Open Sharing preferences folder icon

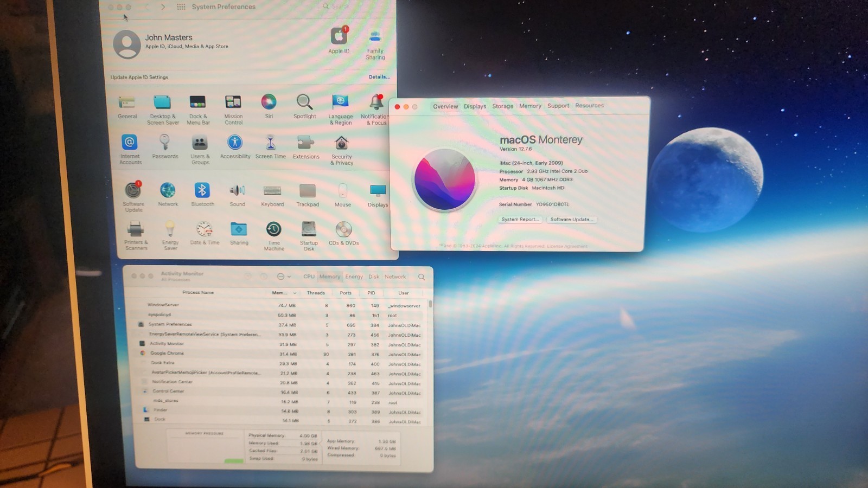(x=239, y=229)
